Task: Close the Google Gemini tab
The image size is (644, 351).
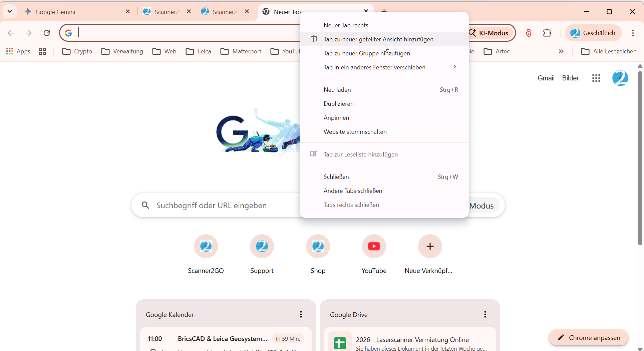Action: [128, 12]
